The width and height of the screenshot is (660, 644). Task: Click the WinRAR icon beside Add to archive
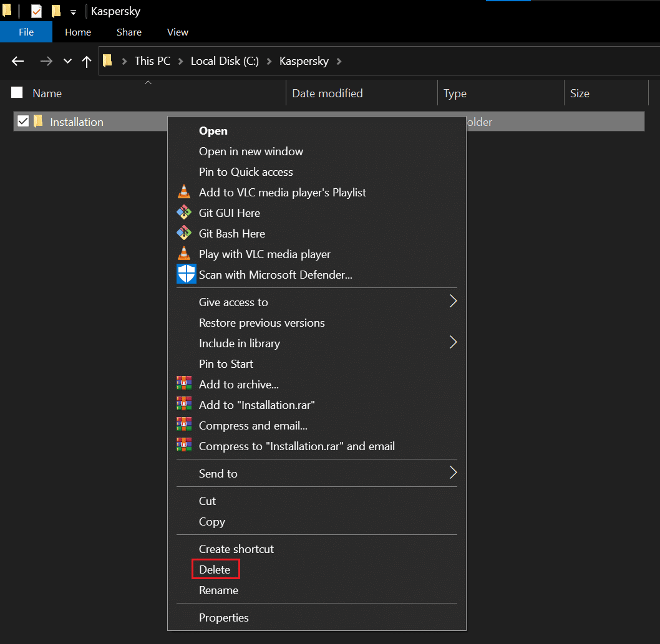click(x=184, y=383)
